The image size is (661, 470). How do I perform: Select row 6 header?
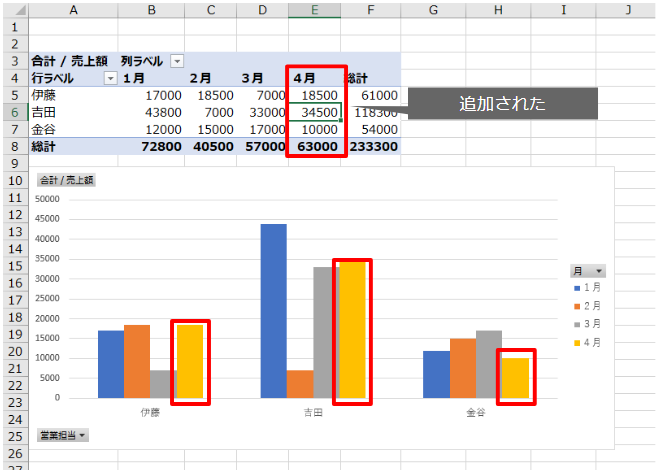tap(15, 112)
